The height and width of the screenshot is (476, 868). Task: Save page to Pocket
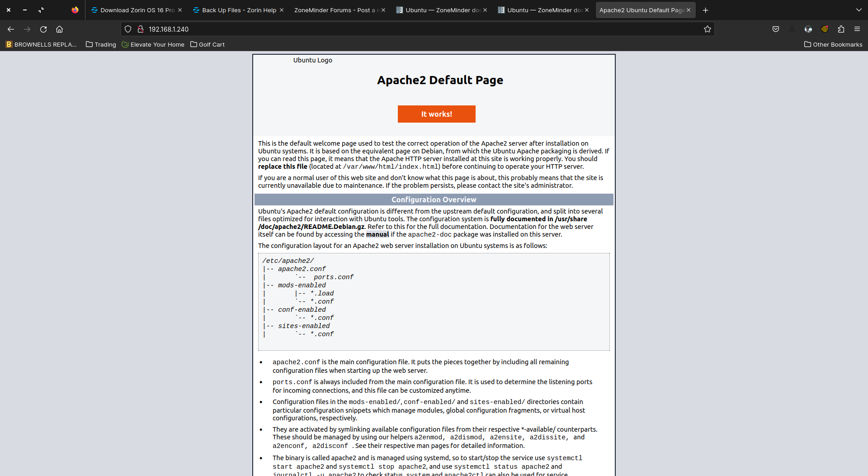(x=776, y=29)
